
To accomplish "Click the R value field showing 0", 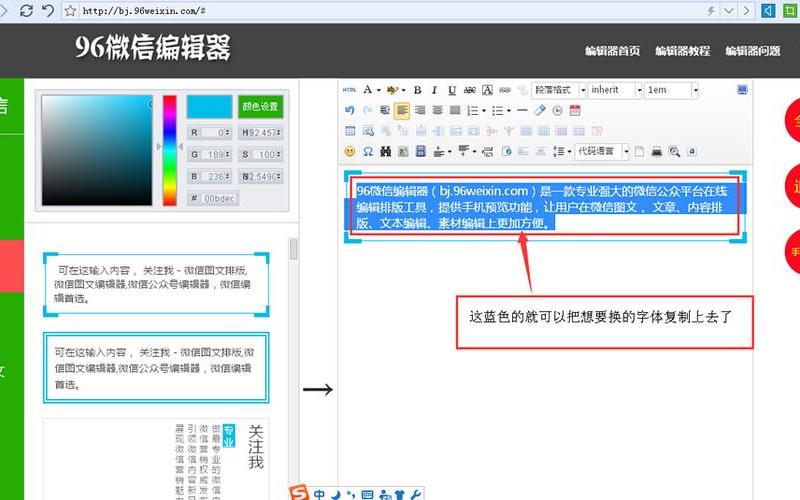I will coord(210,133).
